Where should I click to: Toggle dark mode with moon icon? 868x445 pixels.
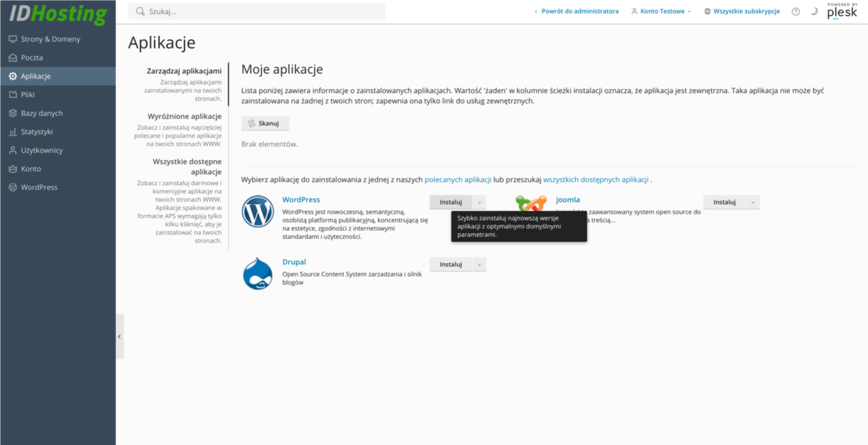814,11
